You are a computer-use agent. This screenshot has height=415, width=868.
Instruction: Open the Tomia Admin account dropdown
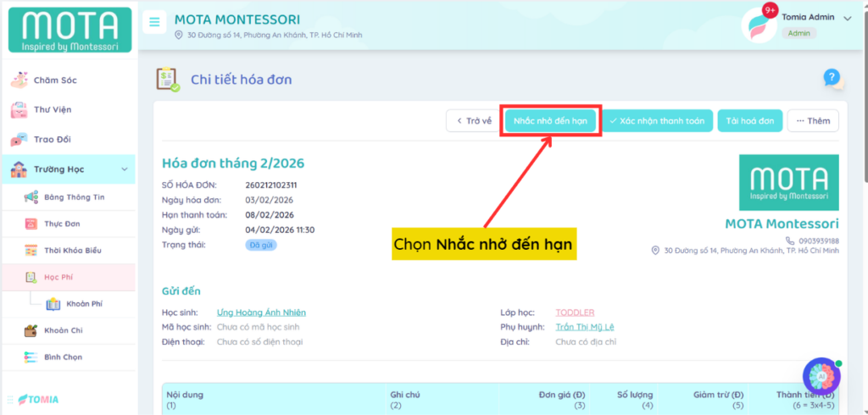pyautogui.click(x=847, y=18)
